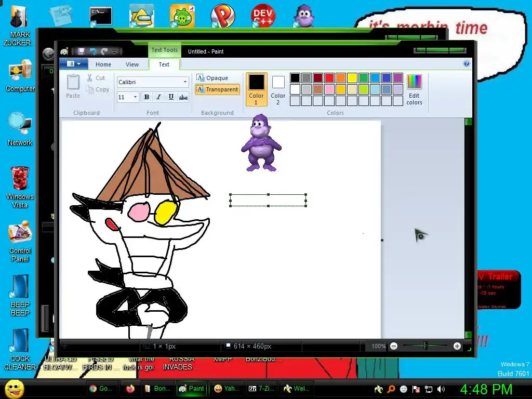Click the Cut scissors button
The height and width of the screenshot is (399, 532).
(96, 78)
